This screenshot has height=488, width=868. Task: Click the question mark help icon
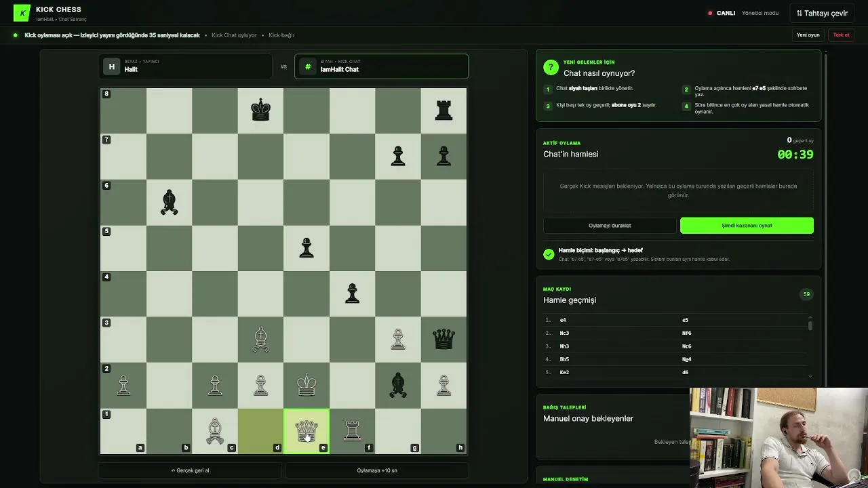(551, 68)
